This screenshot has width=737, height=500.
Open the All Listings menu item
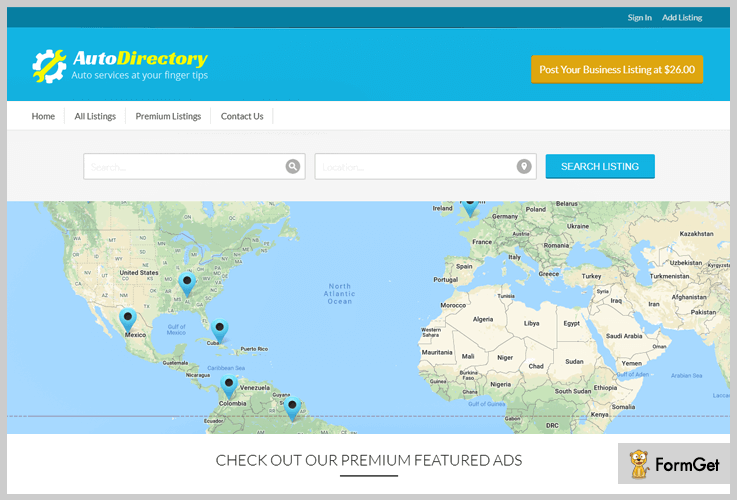(95, 116)
